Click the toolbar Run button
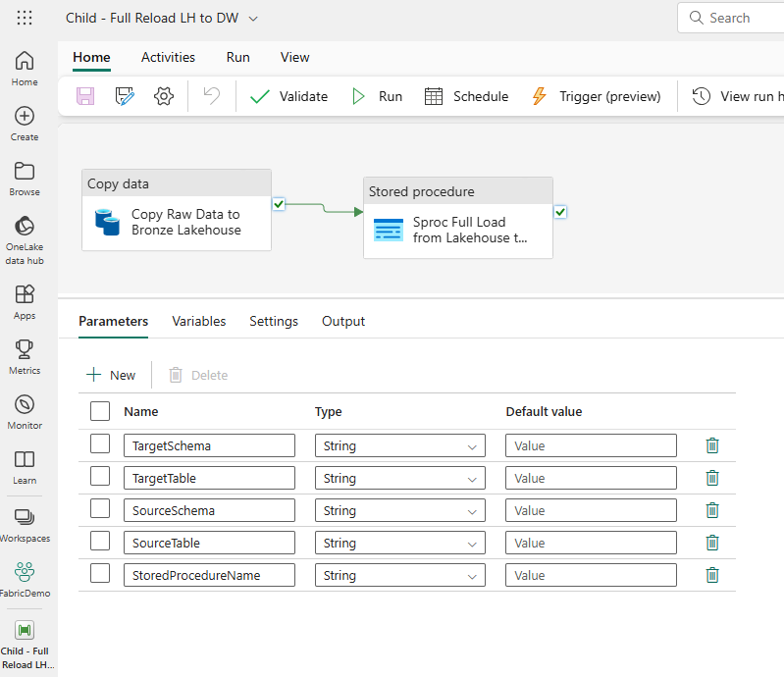The width and height of the screenshot is (784, 677). coord(377,96)
